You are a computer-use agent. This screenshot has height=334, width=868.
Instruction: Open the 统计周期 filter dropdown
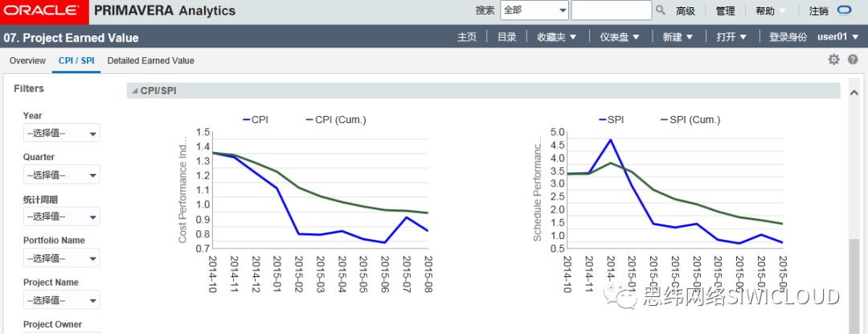coord(61,216)
